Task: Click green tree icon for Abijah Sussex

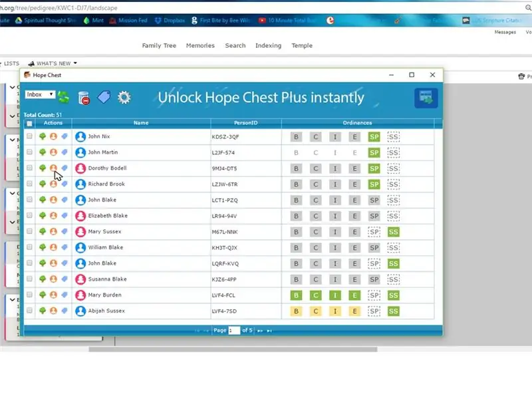Action: (x=43, y=311)
